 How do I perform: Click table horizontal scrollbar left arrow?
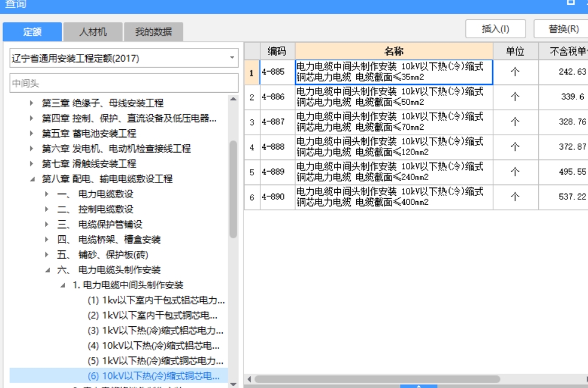(249, 379)
